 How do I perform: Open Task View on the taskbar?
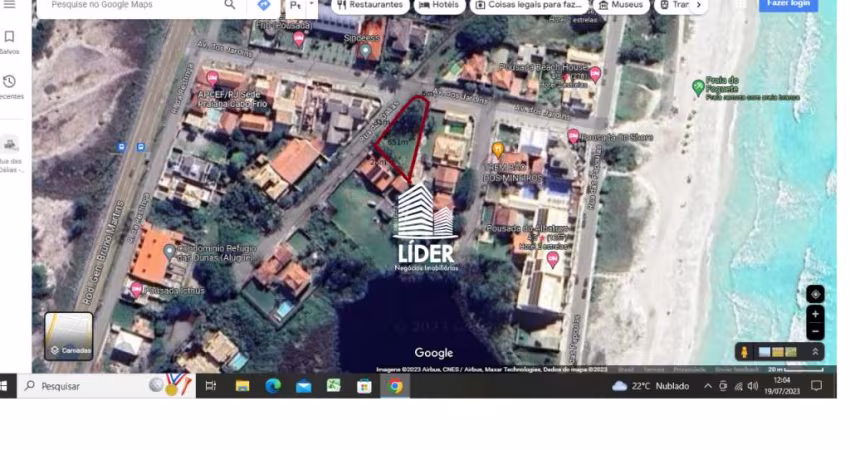[x=211, y=386]
